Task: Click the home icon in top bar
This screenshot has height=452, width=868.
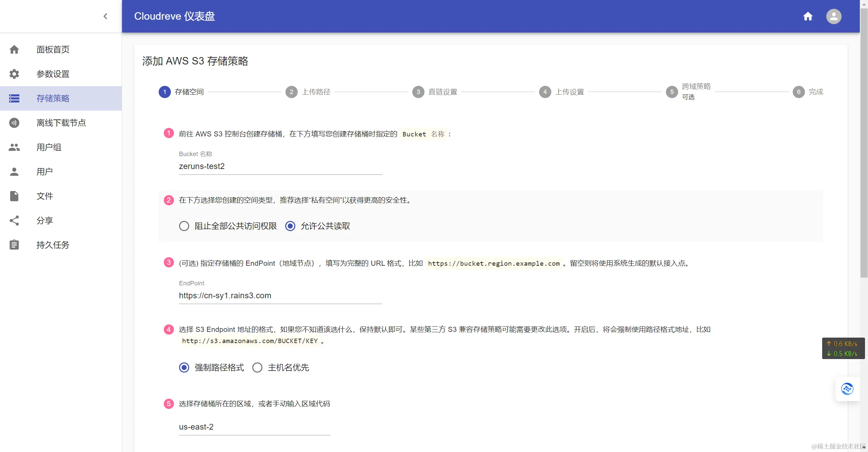Action: pos(808,16)
